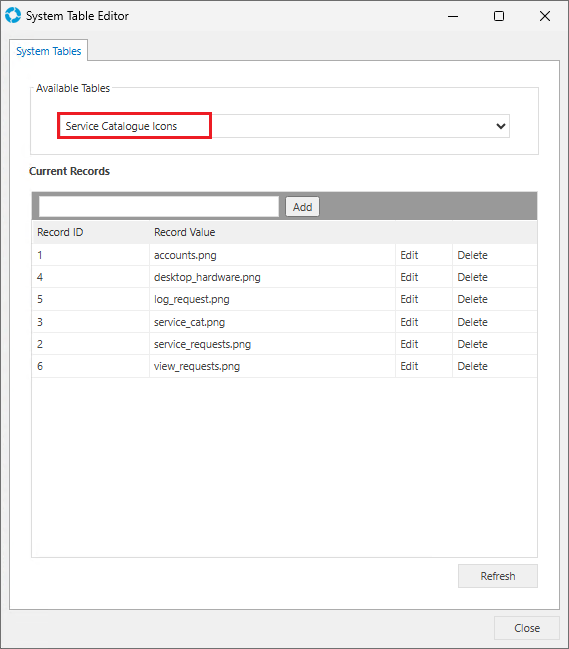This screenshot has height=649, width=569.
Task: Delete the log_request.png record
Action: click(473, 299)
